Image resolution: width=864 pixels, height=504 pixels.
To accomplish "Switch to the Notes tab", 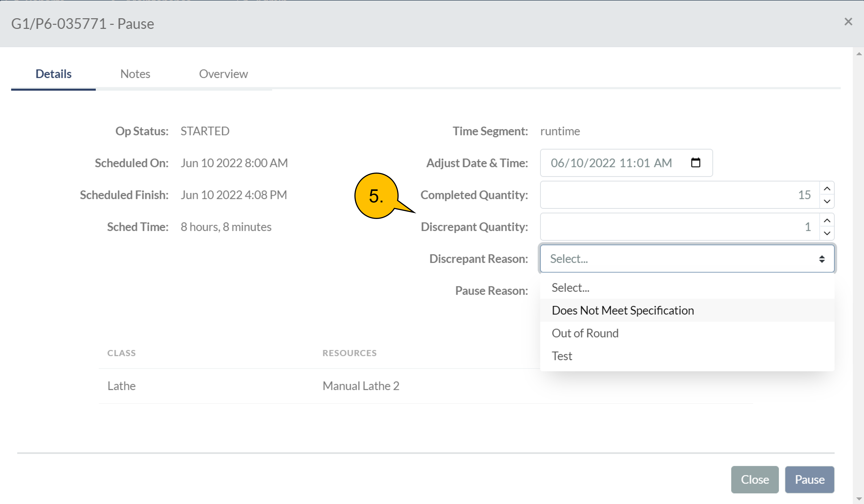I will coord(135,74).
